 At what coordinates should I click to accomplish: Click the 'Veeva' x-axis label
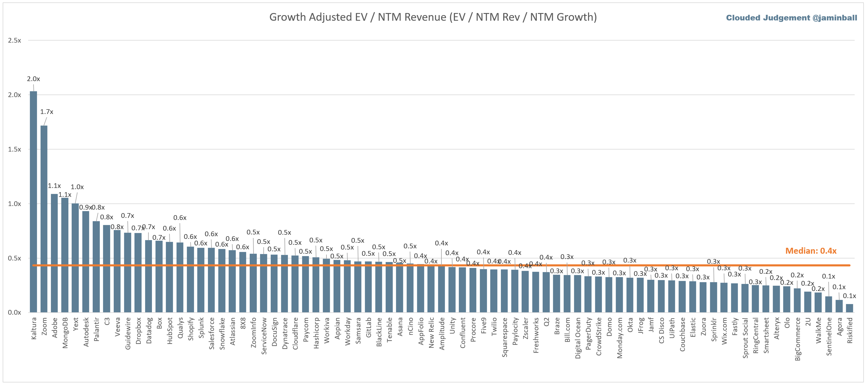[117, 327]
